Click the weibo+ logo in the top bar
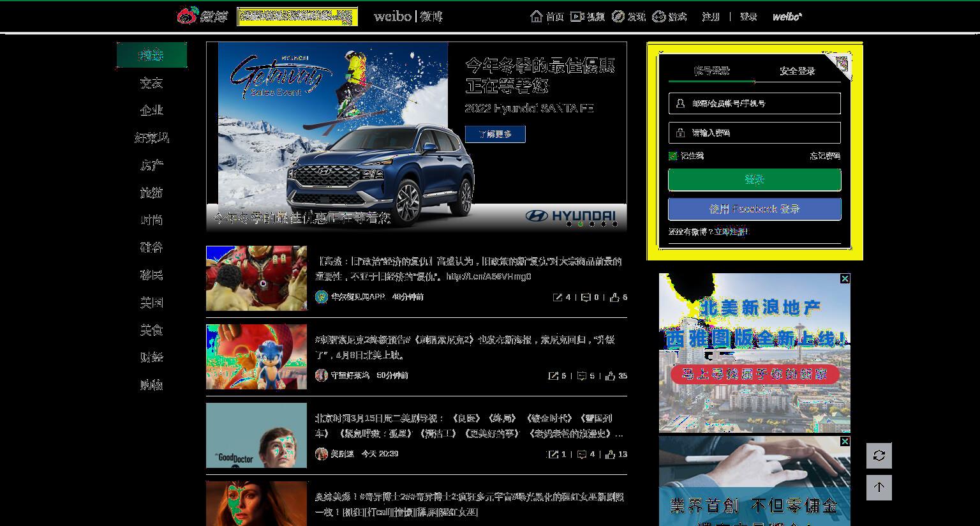The width and height of the screenshot is (980, 526). [787, 17]
